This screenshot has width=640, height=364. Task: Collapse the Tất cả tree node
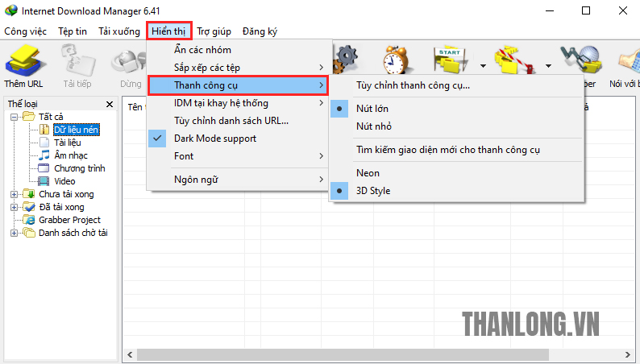click(x=14, y=117)
